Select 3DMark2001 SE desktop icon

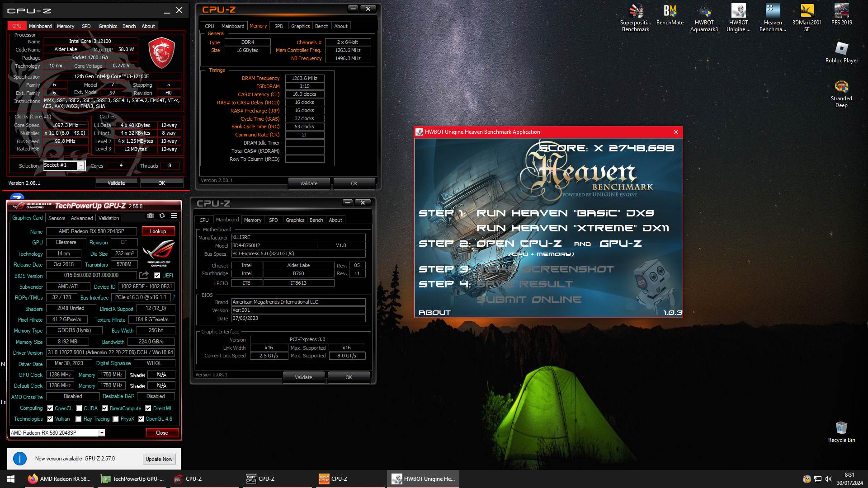[807, 18]
